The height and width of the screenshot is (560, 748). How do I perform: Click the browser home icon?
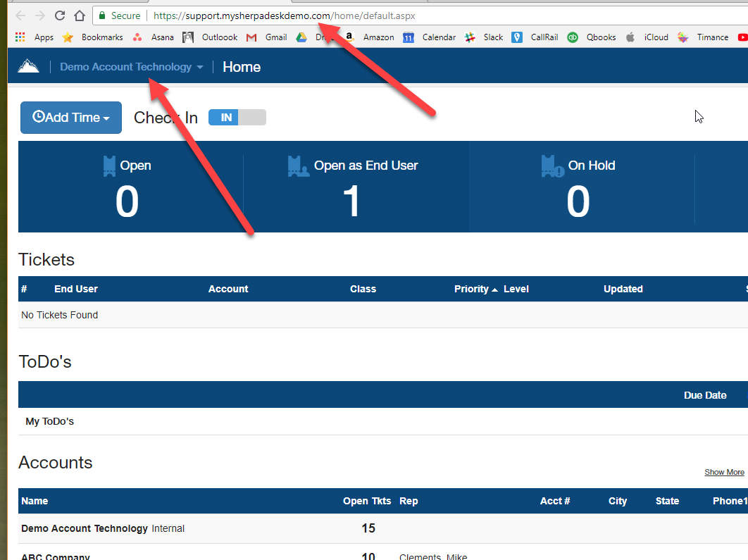(x=79, y=14)
